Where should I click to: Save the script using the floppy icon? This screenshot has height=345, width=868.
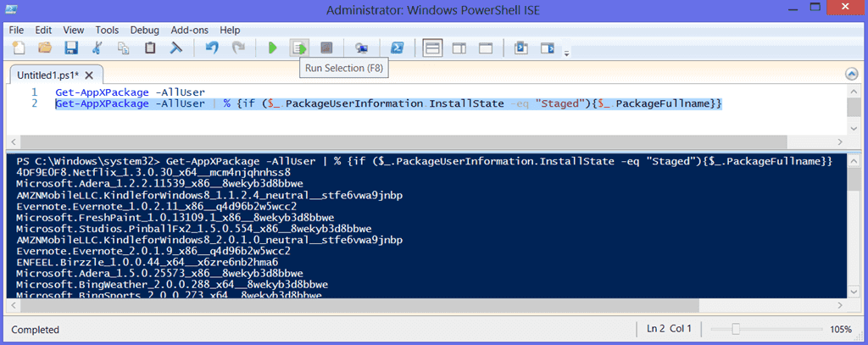[71, 48]
